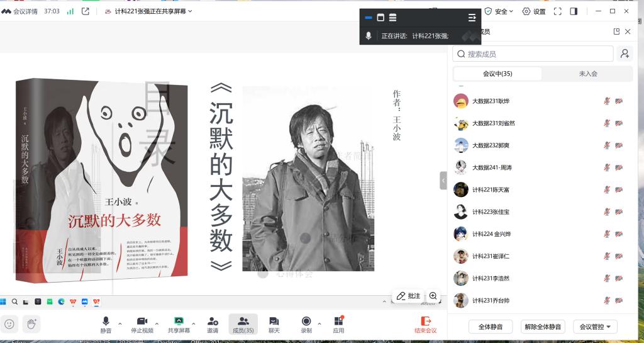644x343 pixels.
Task: Click the 邀请 invite icon
Action: (213, 322)
